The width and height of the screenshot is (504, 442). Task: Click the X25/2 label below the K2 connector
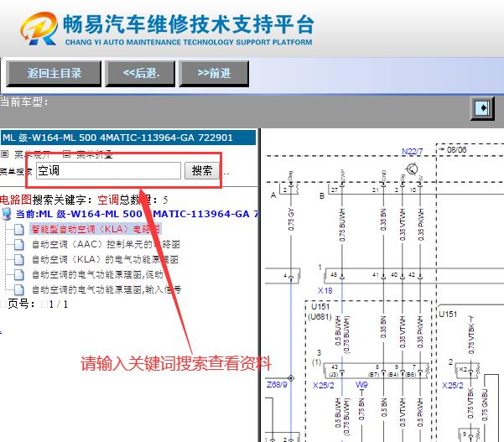(x=453, y=385)
